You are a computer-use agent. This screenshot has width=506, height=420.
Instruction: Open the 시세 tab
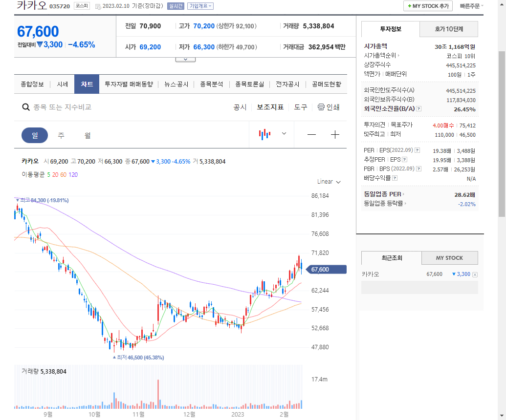click(62, 84)
